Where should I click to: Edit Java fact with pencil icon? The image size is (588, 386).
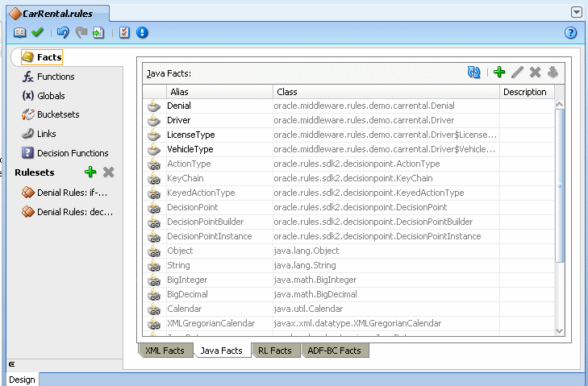click(x=518, y=72)
